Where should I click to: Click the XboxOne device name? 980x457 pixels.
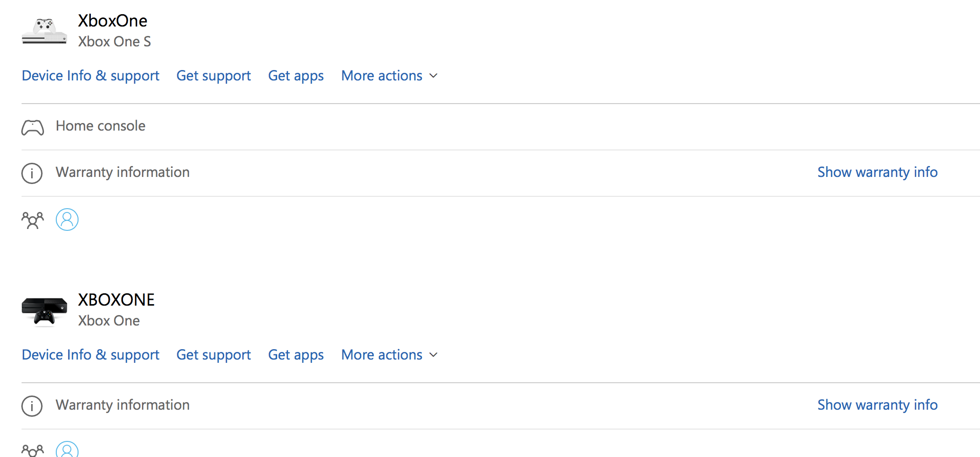[x=113, y=21]
